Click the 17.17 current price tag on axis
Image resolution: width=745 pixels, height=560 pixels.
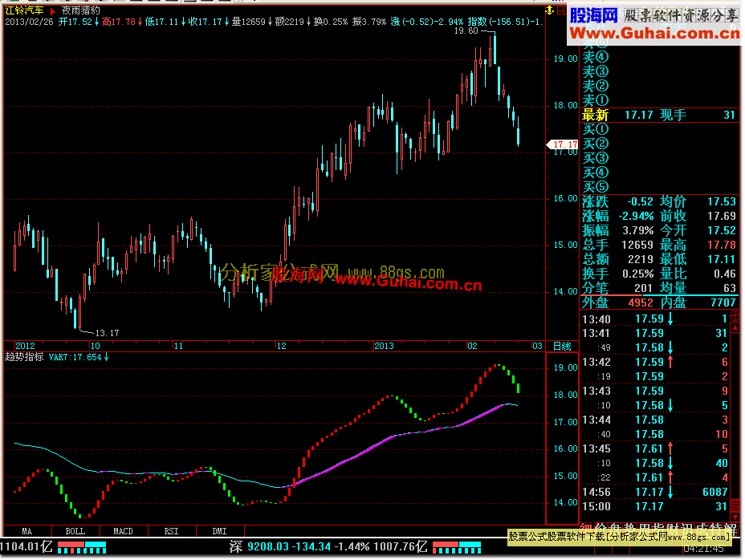[563, 144]
